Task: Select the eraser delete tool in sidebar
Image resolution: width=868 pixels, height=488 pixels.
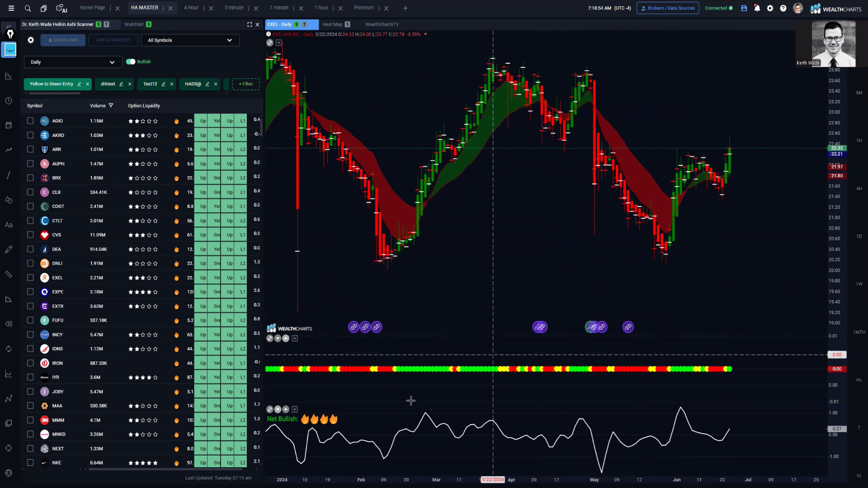Action: click(x=9, y=324)
